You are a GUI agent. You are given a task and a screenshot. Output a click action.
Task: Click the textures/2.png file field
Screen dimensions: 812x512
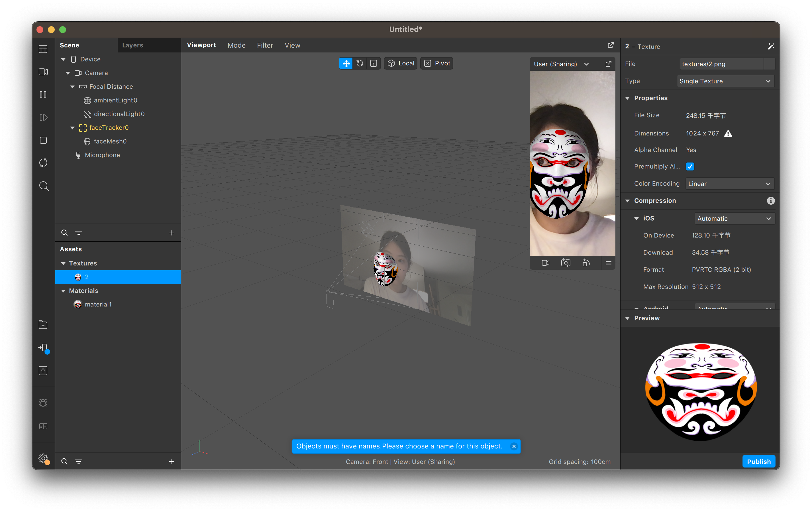coord(721,64)
